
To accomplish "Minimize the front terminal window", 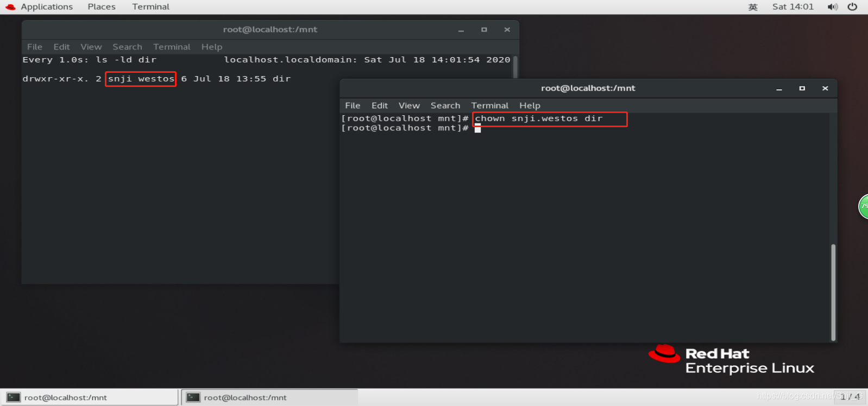I will (x=779, y=89).
